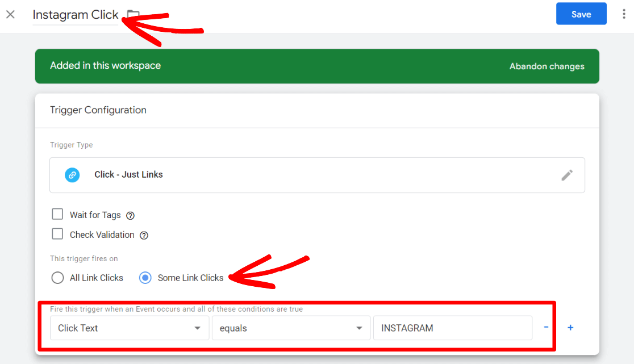Enable the Wait for Tags checkbox
Image resolution: width=634 pixels, height=364 pixels.
click(x=57, y=215)
